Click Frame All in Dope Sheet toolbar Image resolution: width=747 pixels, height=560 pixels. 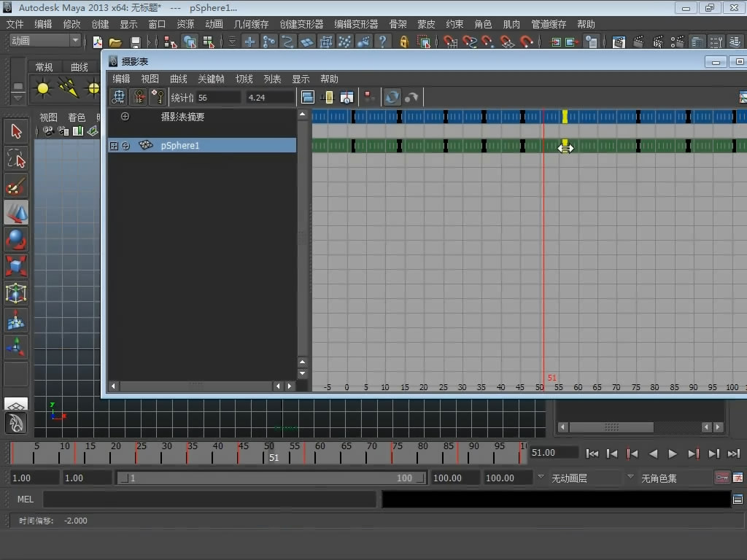coord(308,97)
